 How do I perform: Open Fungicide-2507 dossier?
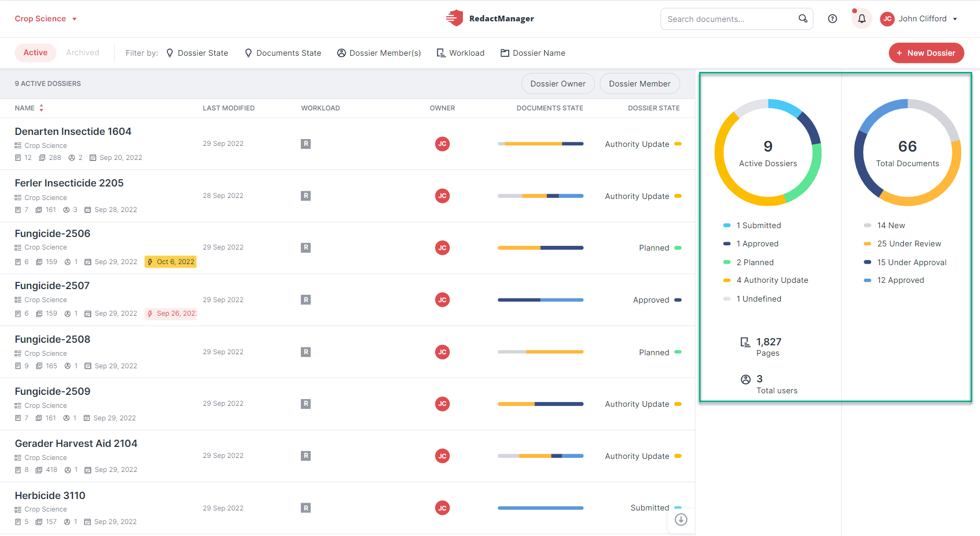52,286
